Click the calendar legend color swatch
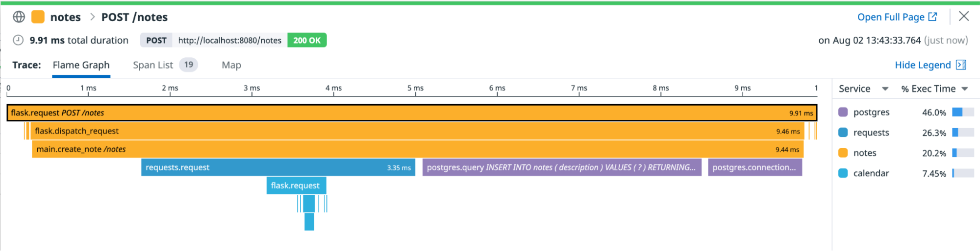The width and height of the screenshot is (980, 251). click(x=843, y=173)
